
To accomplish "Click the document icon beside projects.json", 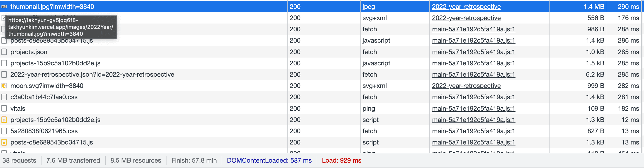I will (x=4, y=52).
